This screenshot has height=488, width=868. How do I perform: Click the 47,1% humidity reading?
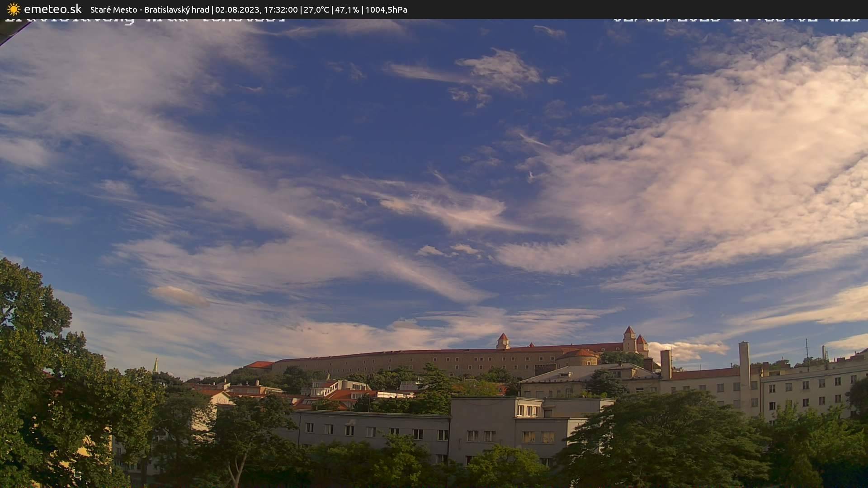pos(347,10)
